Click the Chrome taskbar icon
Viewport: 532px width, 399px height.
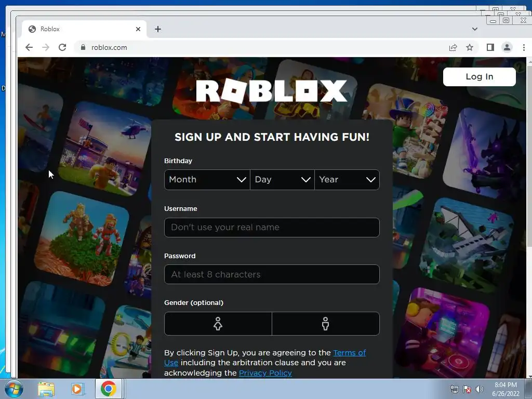coord(108,389)
